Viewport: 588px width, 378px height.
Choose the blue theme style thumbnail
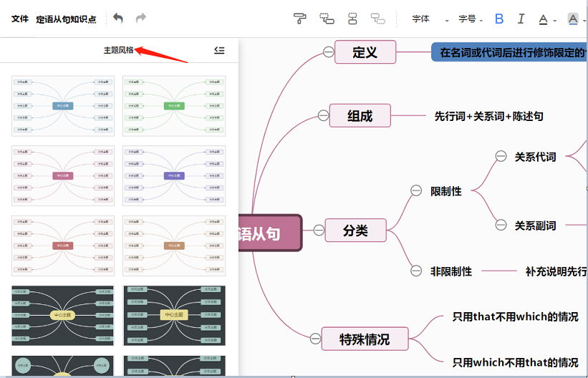[63, 106]
